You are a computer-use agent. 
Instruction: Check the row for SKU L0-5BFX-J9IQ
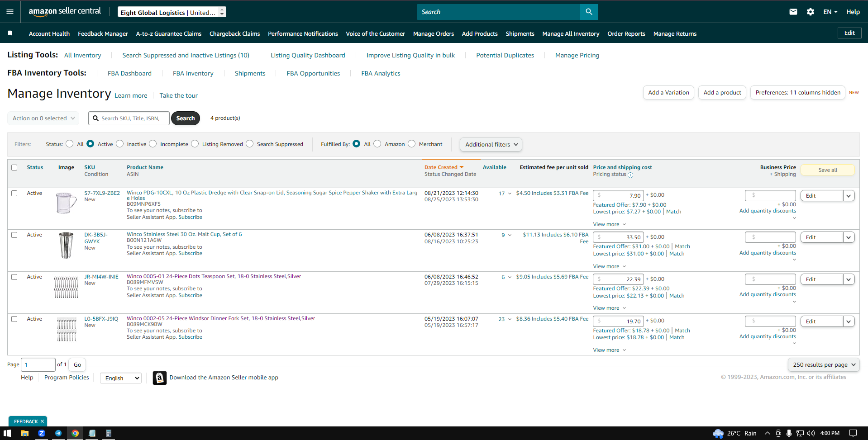14,319
